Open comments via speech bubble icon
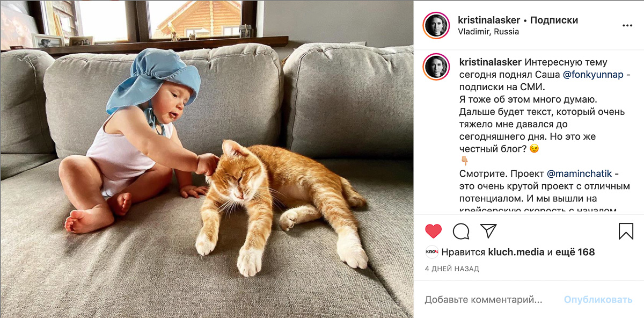This screenshot has width=644, height=318. (461, 231)
